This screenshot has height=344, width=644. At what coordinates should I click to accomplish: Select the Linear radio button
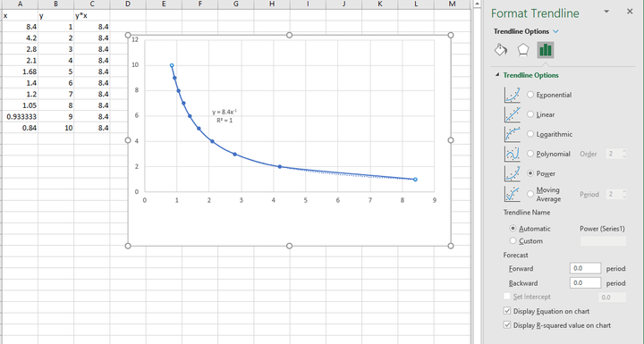530,114
